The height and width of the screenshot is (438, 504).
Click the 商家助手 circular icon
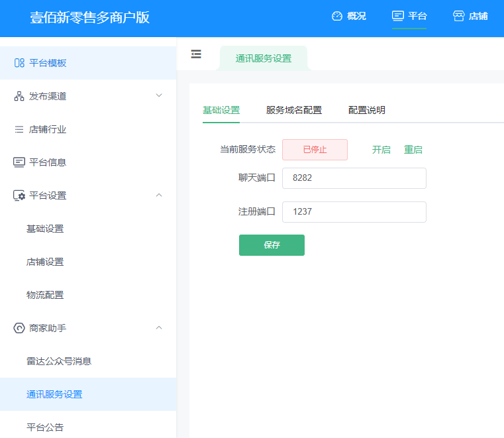point(19,328)
